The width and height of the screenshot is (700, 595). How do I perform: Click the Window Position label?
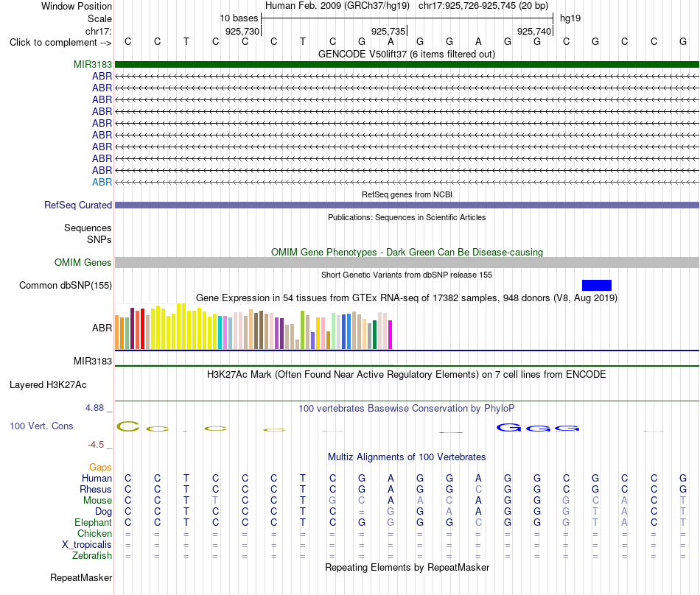coord(77,7)
